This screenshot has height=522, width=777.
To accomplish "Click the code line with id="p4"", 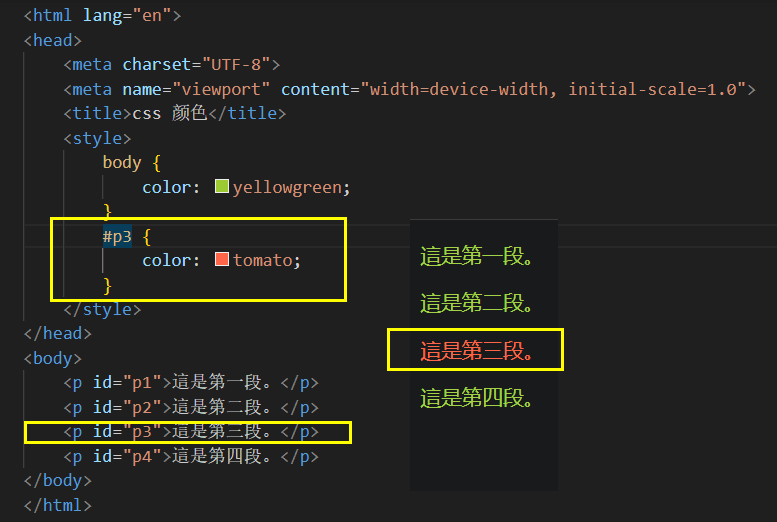I will click(190, 456).
